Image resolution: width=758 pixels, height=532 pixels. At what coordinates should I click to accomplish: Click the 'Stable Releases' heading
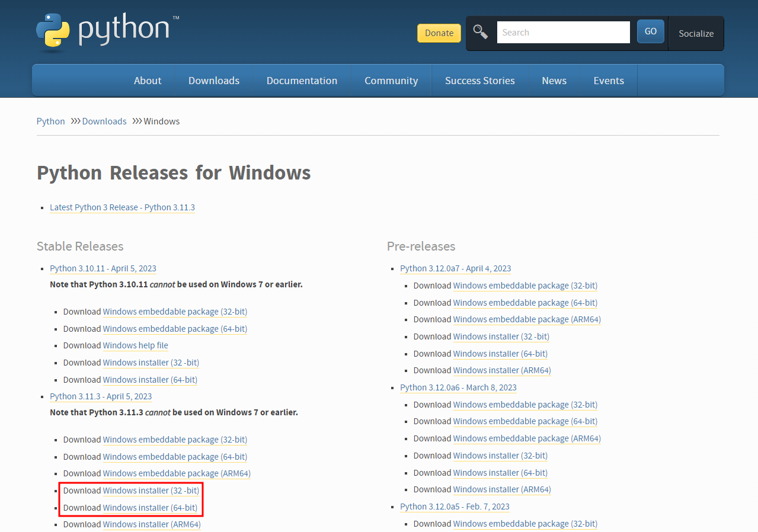(x=80, y=246)
